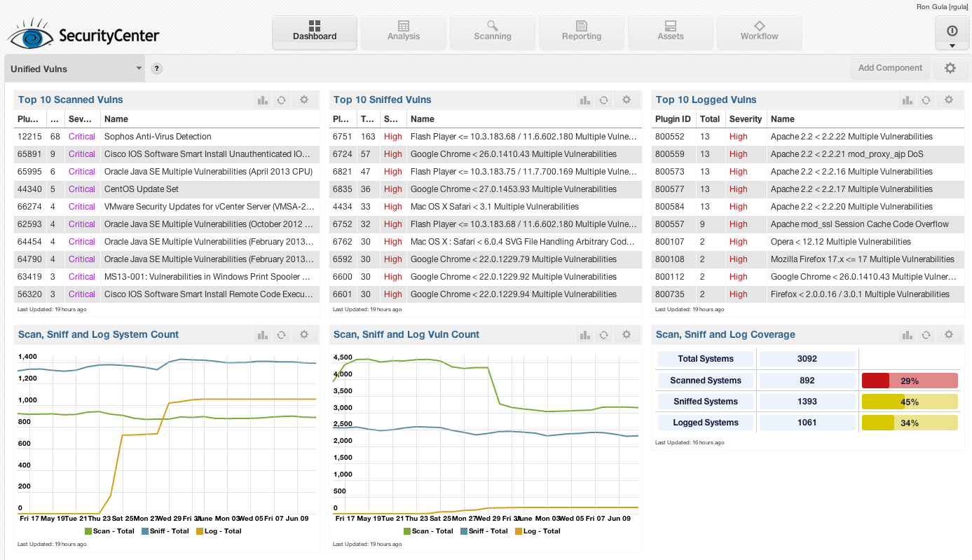The height and width of the screenshot is (560, 972).
Task: Expand the Unified Vulns dashboard dropdown
Action: pyautogui.click(x=139, y=69)
